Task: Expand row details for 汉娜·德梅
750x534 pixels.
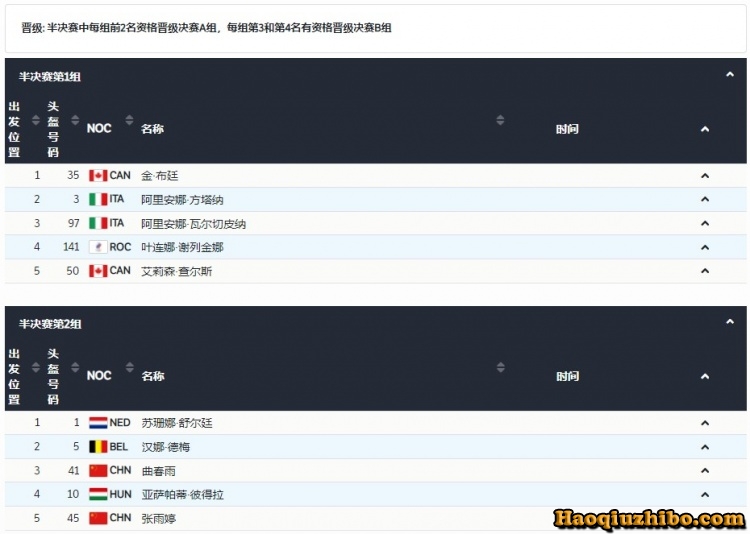Action: click(x=705, y=447)
